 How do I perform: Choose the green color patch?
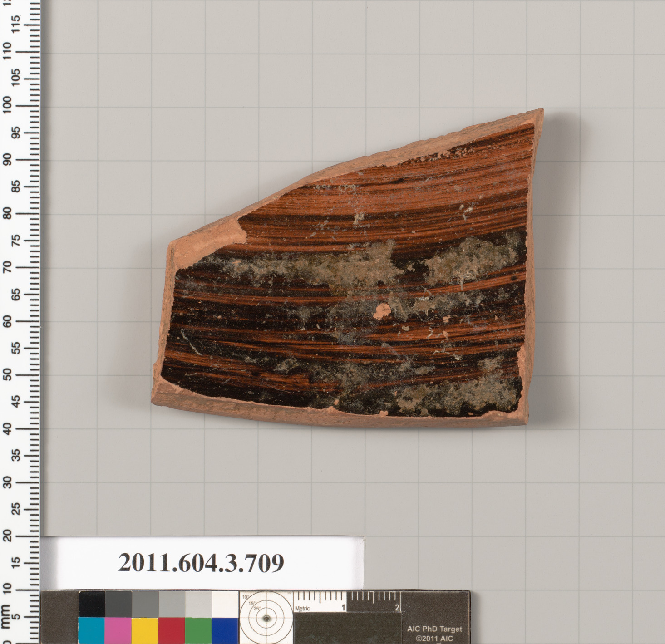(198, 630)
